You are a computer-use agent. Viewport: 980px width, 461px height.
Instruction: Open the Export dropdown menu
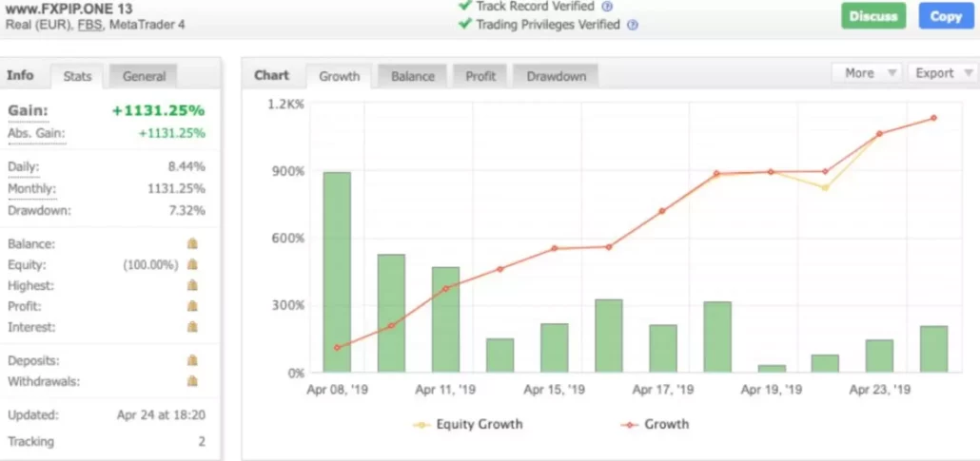point(942,73)
